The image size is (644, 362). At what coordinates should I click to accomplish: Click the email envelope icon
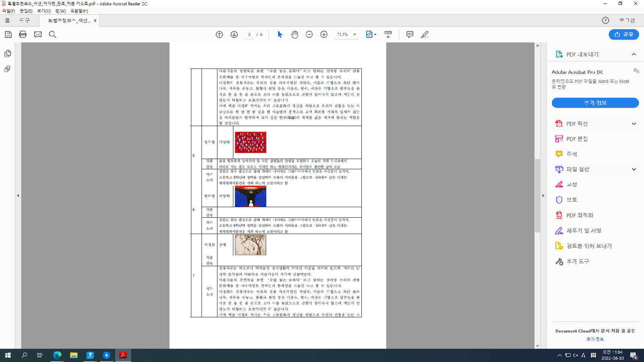(x=38, y=34)
